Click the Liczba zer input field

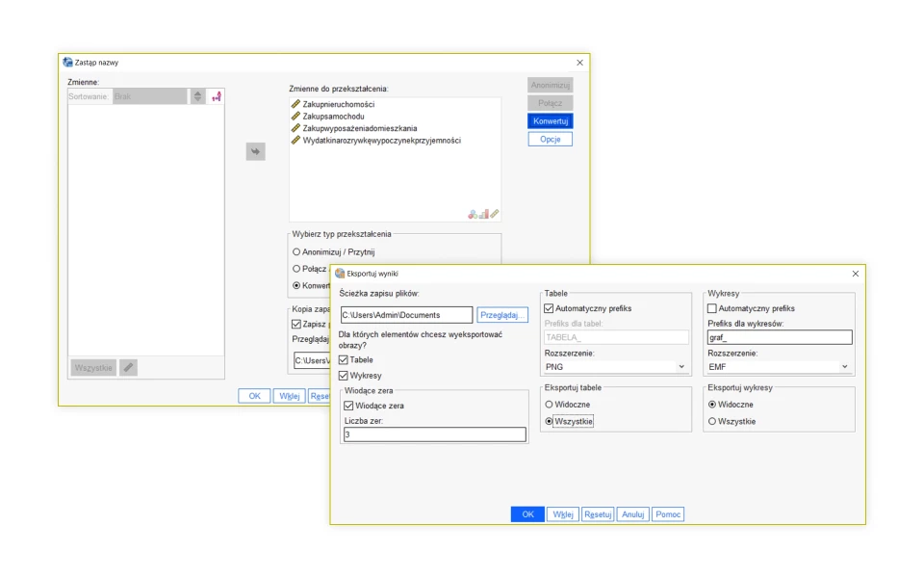click(434, 434)
